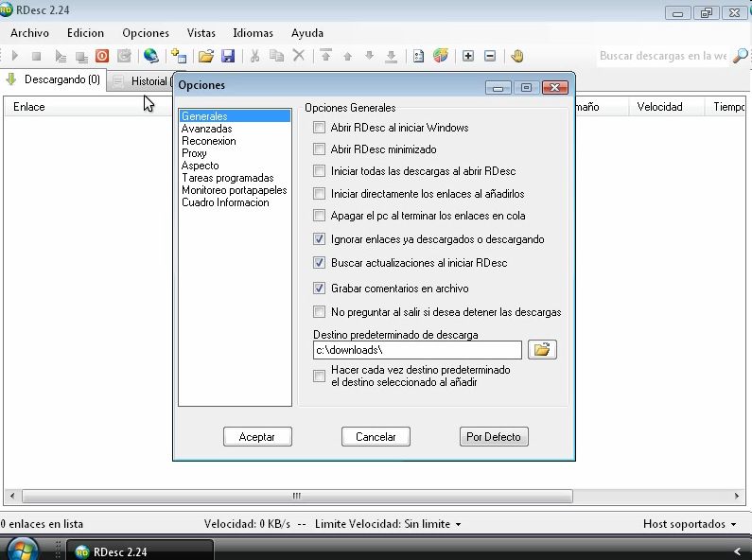752x560 pixels.
Task: Click the stop all downloads icon
Action: pyautogui.click(x=81, y=57)
